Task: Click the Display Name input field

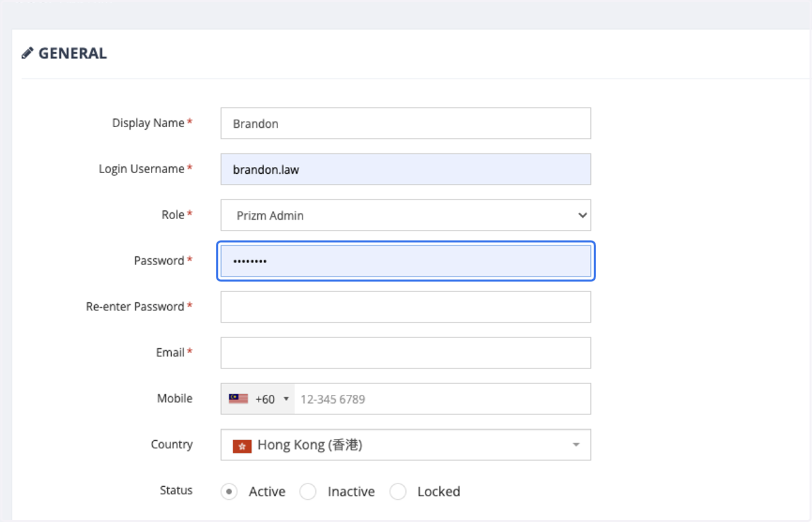Action: coord(405,123)
